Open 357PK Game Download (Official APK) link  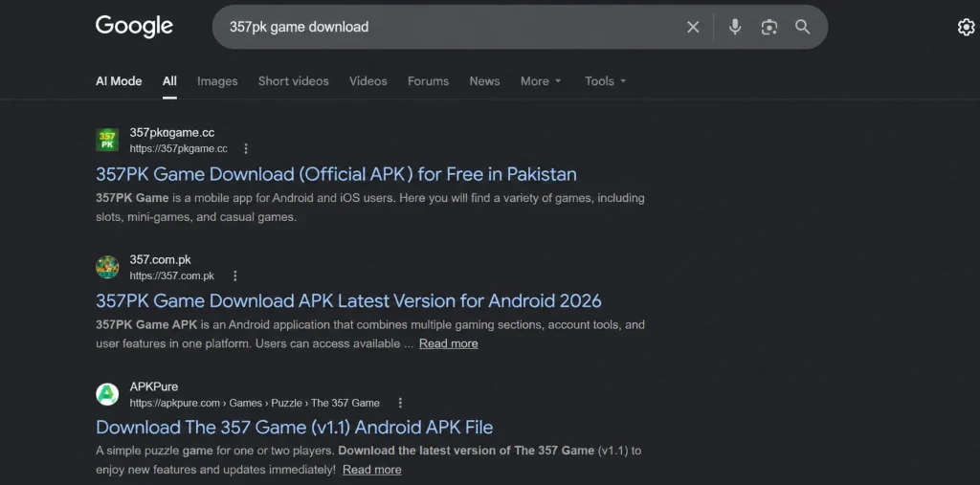pyautogui.click(x=336, y=174)
